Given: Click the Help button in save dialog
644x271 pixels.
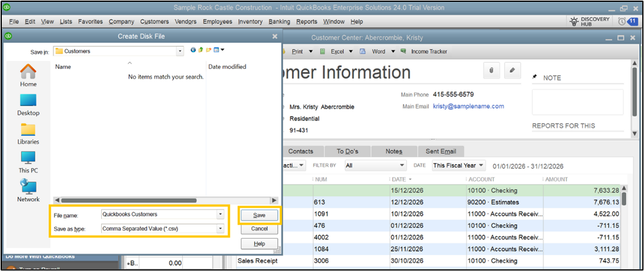Looking at the screenshot, I should click(x=259, y=244).
